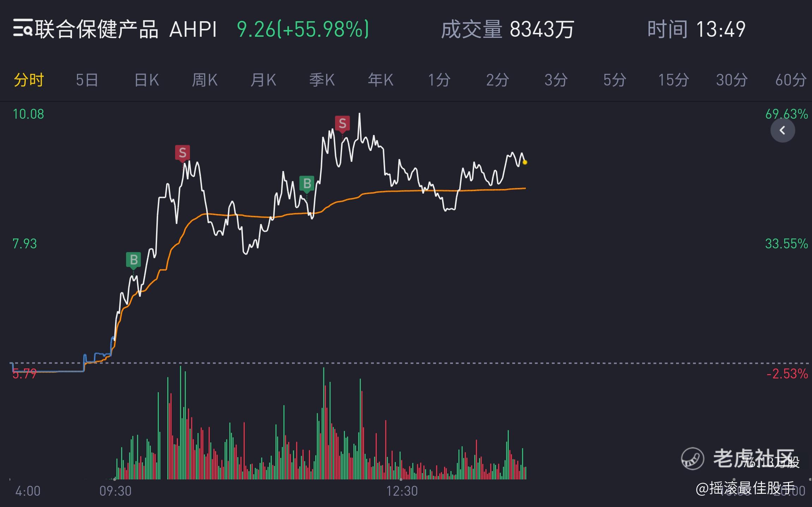Collapse the side panel chevron arrow

click(783, 130)
